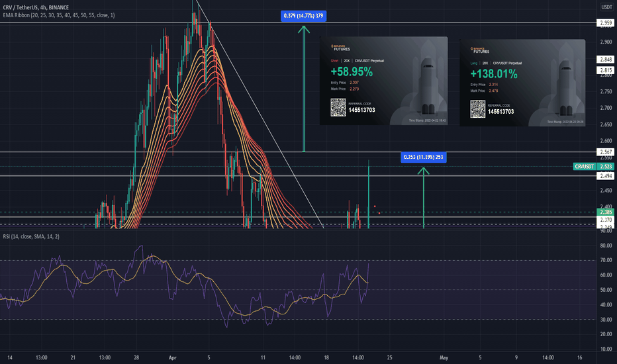Select the RSI indicator legend

(x=31, y=236)
